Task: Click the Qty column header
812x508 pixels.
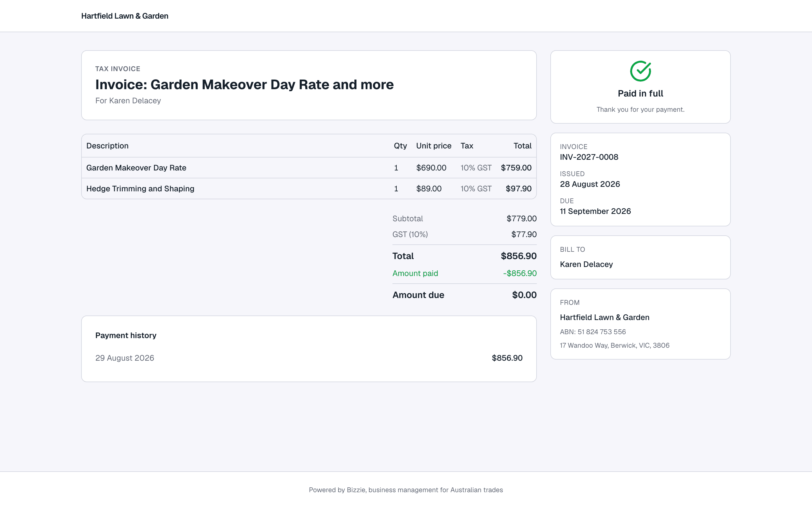Action: coord(400,145)
